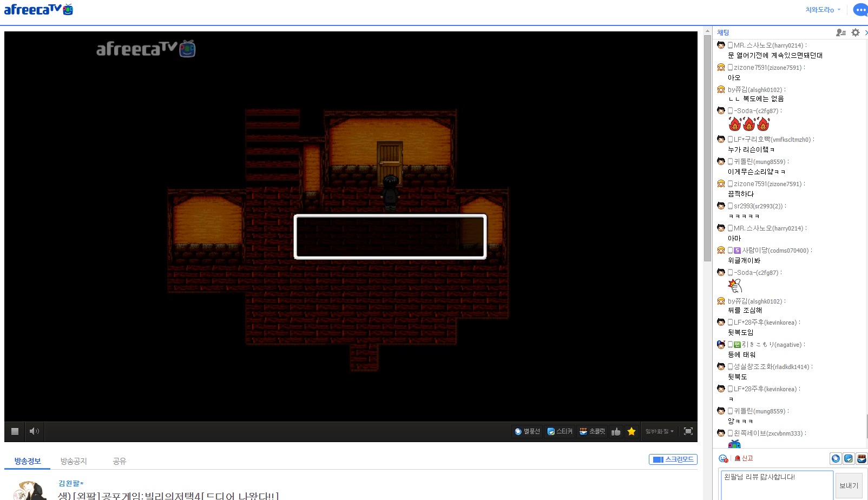Image resolution: width=868 pixels, height=500 pixels.
Task: Switch to the 방송정보 tab
Action: tap(28, 461)
